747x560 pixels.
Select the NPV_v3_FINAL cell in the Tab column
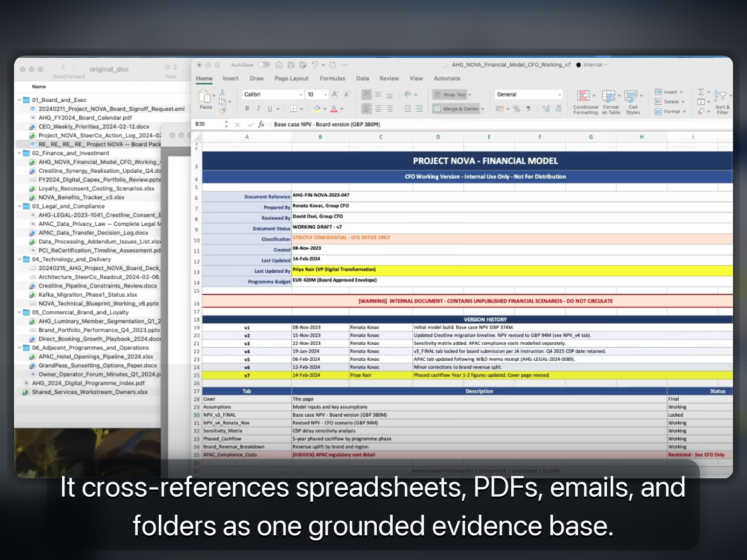[247, 415]
